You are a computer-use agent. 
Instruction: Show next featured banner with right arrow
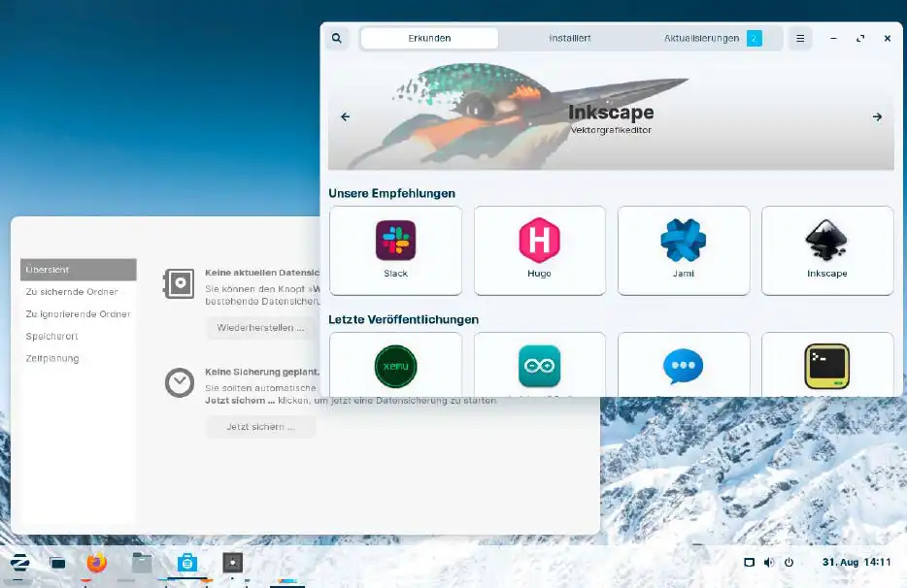[x=877, y=116]
